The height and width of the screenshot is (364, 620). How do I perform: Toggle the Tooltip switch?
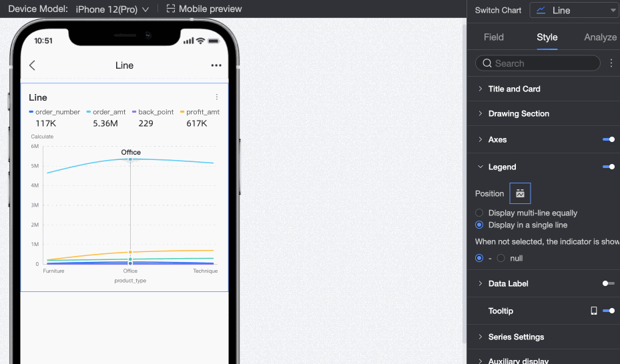(x=609, y=311)
